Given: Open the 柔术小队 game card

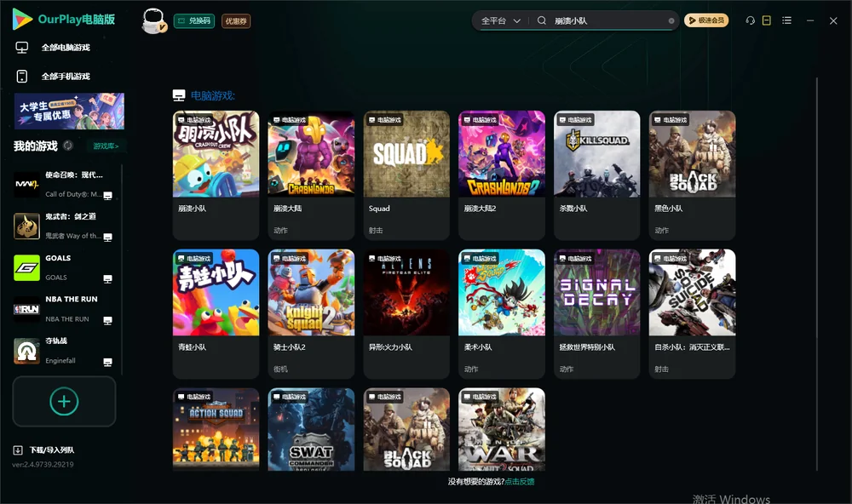Looking at the screenshot, I should [502, 313].
